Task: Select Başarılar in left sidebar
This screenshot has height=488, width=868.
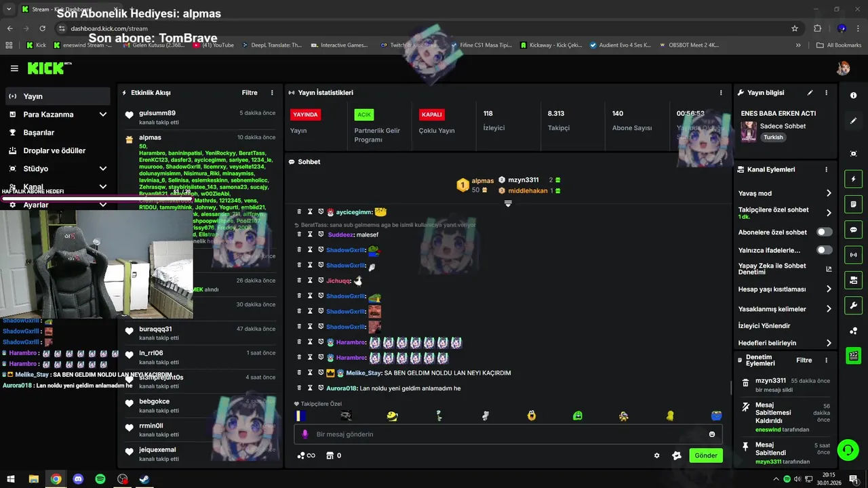Action: pos(57,132)
